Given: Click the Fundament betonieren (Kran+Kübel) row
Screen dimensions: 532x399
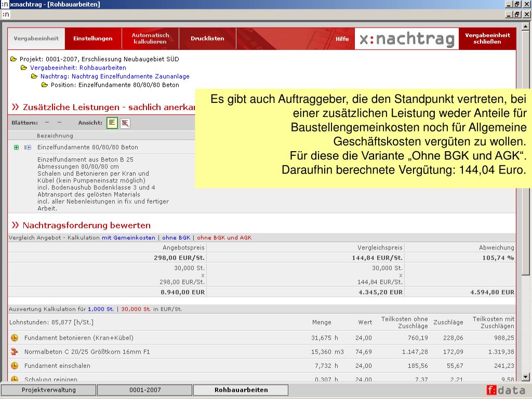Looking at the screenshot, I should (x=262, y=338).
